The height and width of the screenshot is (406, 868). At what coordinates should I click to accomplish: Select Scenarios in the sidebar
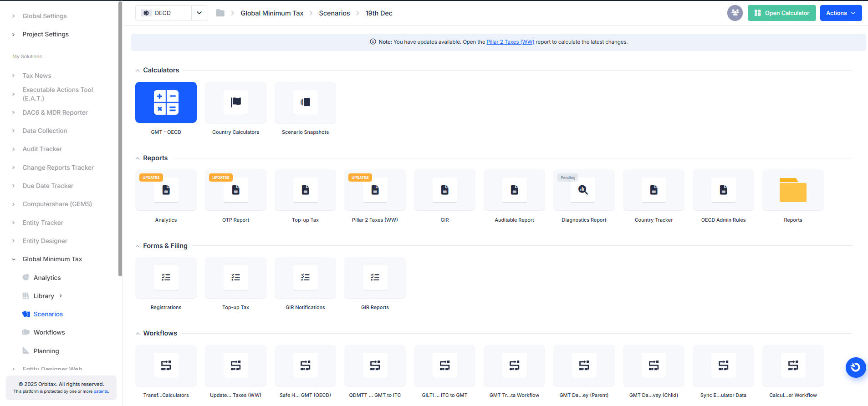[48, 314]
